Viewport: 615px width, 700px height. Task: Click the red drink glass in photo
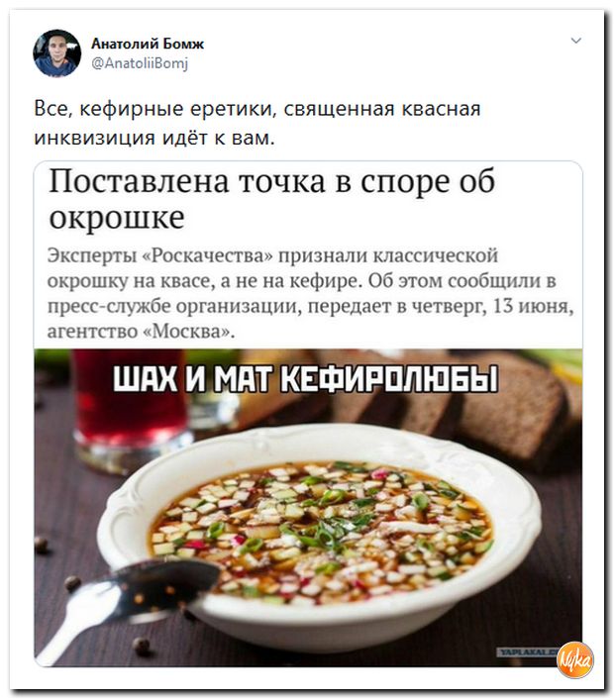coord(131,402)
